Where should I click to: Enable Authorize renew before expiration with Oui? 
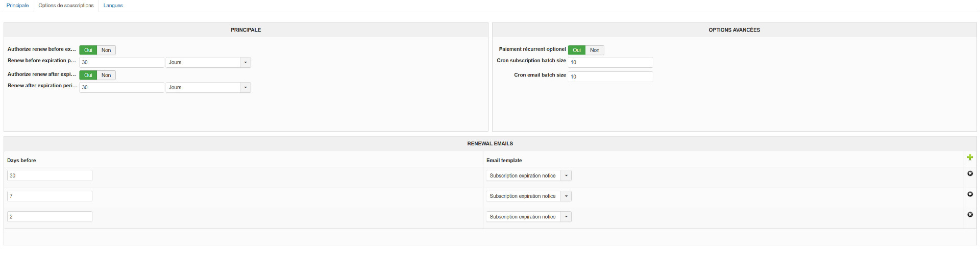(x=88, y=50)
